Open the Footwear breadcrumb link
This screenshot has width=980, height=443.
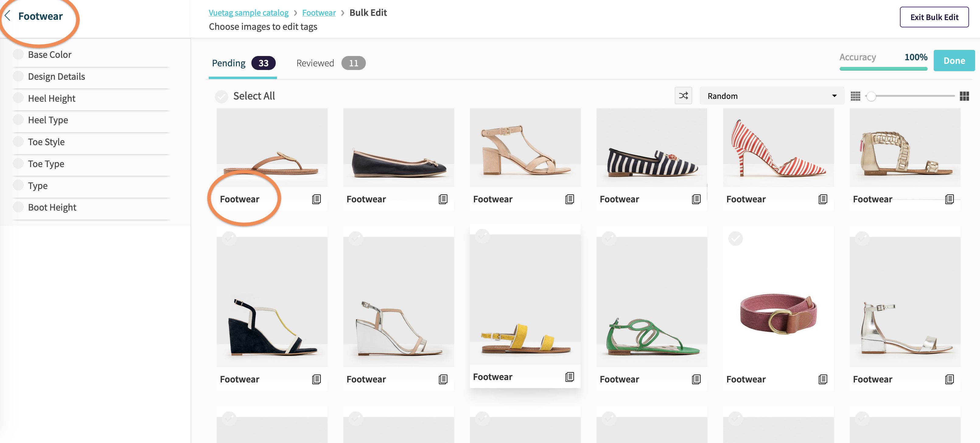coord(319,12)
